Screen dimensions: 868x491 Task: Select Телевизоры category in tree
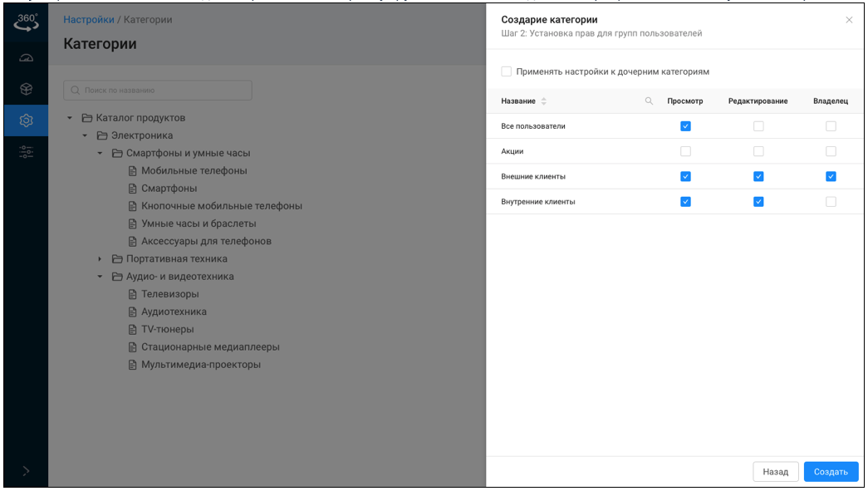point(169,294)
